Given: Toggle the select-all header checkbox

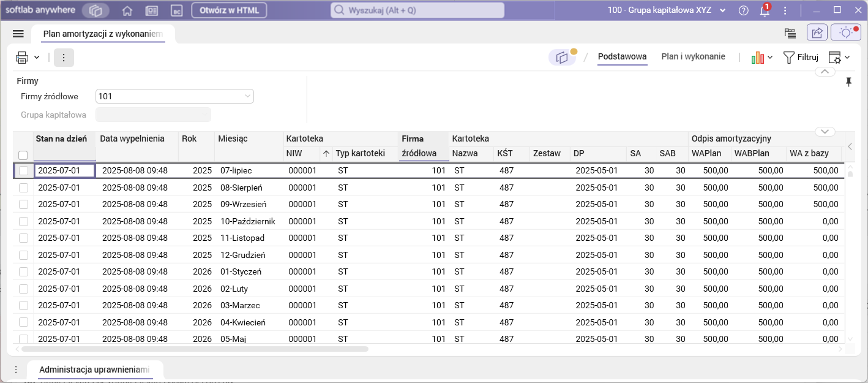Looking at the screenshot, I should pyautogui.click(x=23, y=155).
